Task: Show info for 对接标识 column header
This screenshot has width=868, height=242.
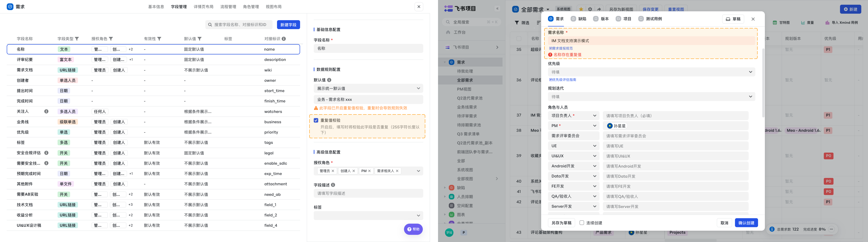Action: click(x=284, y=39)
